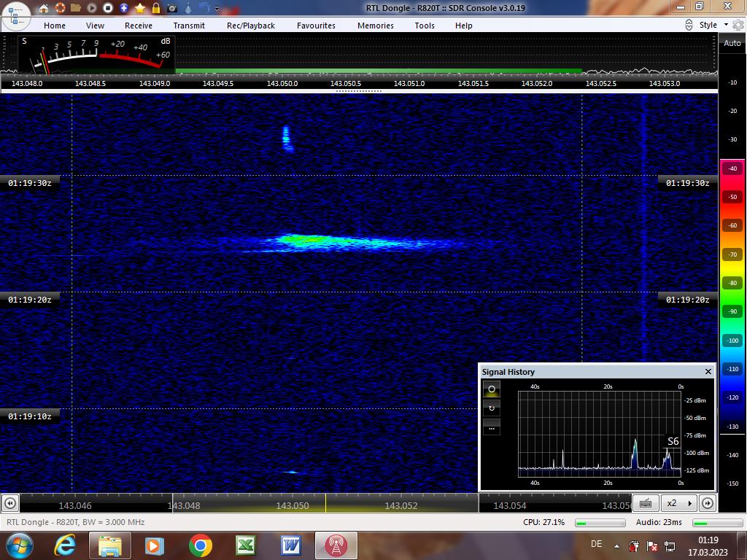Click the camera screenshot icon

(x=172, y=8)
